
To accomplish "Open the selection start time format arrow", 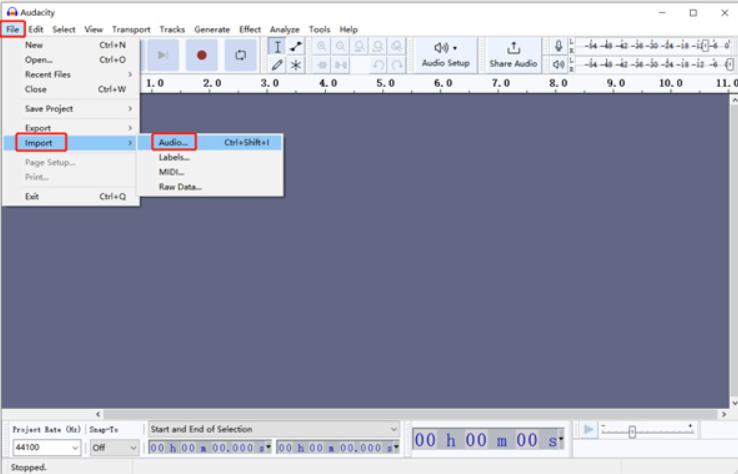I will click(268, 446).
